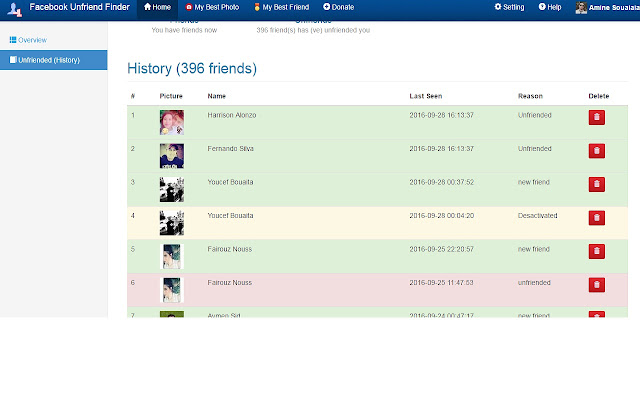
Task: Click Fernando Silva's profile picture
Action: coord(172,156)
